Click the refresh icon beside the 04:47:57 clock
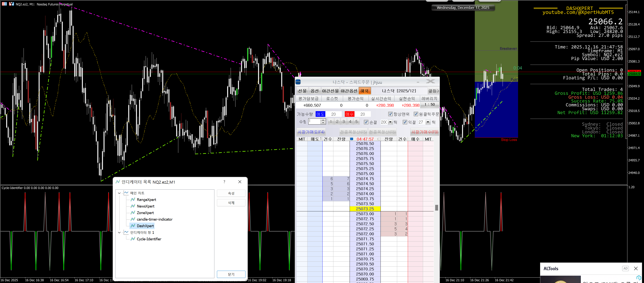 pyautogui.click(x=379, y=139)
